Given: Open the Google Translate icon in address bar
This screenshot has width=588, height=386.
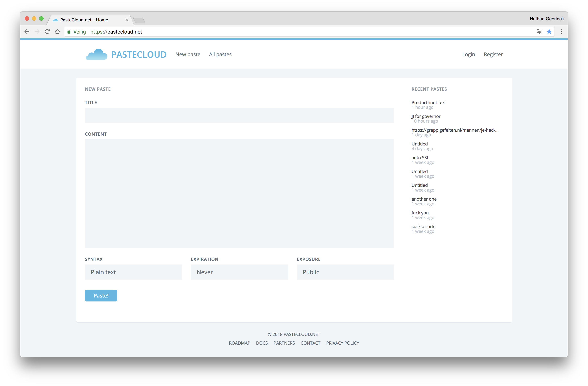Looking at the screenshot, I should click(x=539, y=32).
